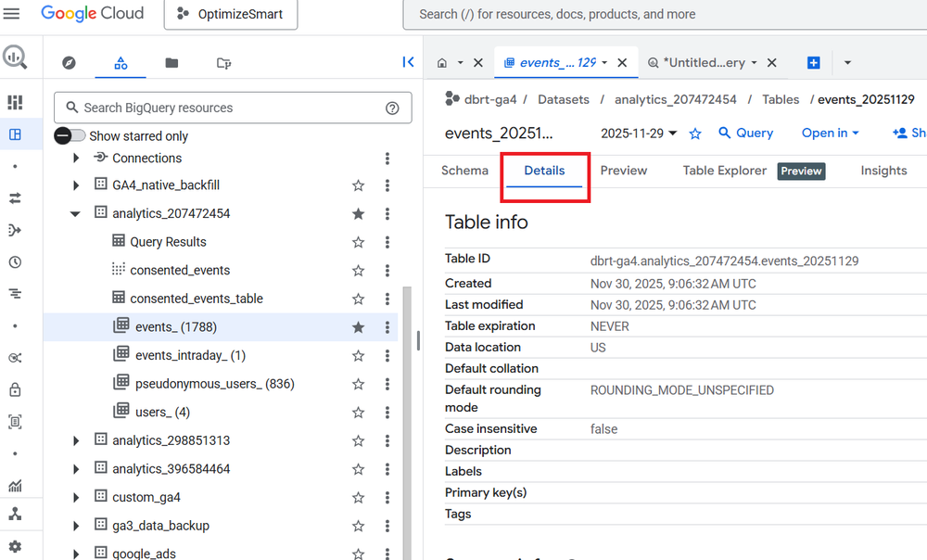Viewport: 927px width, 560px height.
Task: Click the Datasets breadcrumb link
Action: pos(563,99)
